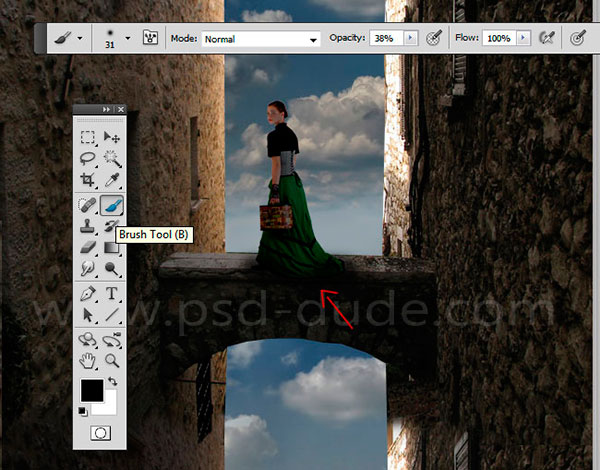Toggle Quick Mask mode
The width and height of the screenshot is (600, 470).
pos(100,433)
